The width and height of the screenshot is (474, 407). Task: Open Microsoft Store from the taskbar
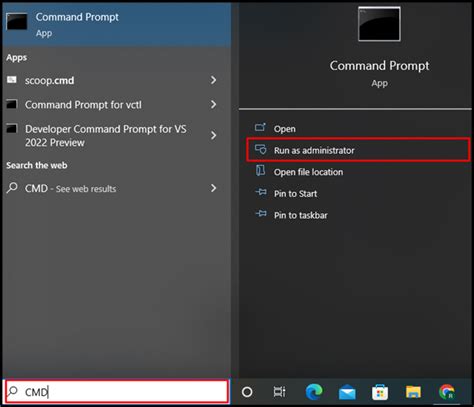point(380,392)
